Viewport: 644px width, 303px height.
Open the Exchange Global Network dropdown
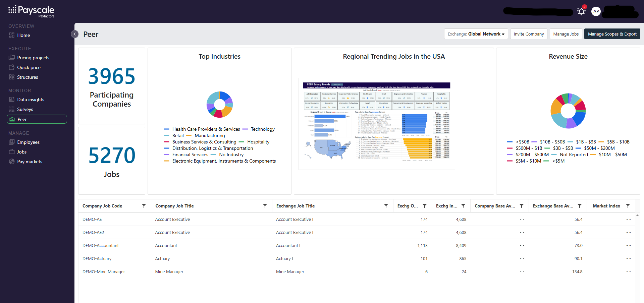[x=476, y=34]
